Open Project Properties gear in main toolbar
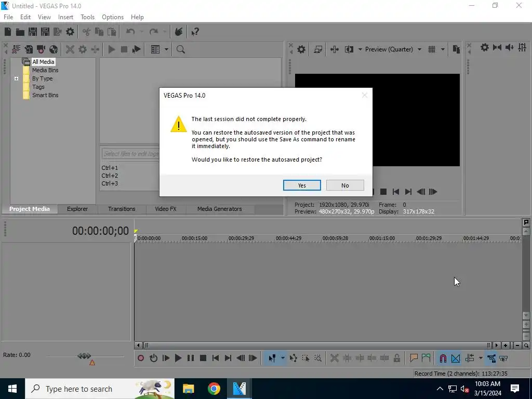 (x=70, y=32)
